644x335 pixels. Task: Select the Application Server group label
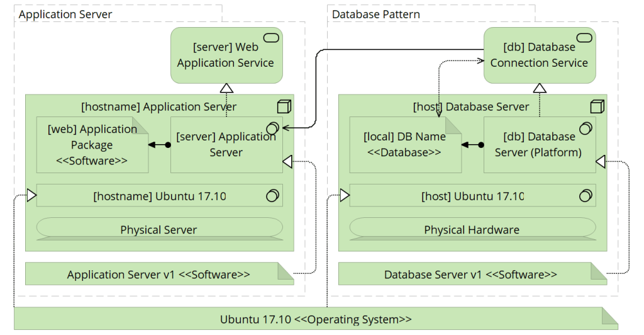pyautogui.click(x=65, y=14)
